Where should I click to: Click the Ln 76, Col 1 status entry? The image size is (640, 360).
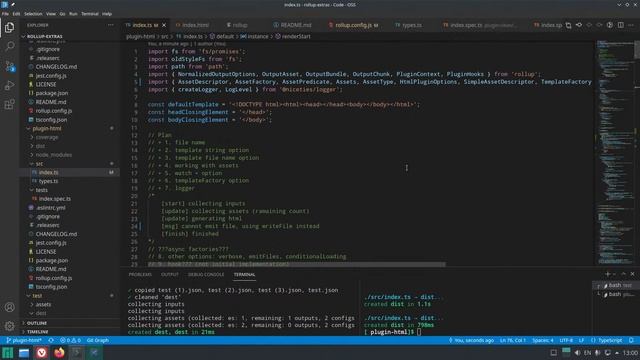pyautogui.click(x=513, y=340)
